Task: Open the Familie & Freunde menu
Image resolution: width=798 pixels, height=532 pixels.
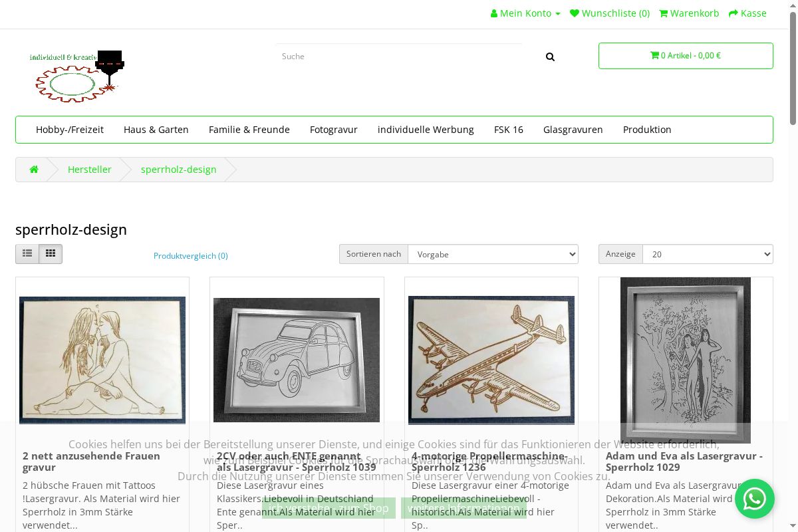Action: (x=249, y=130)
